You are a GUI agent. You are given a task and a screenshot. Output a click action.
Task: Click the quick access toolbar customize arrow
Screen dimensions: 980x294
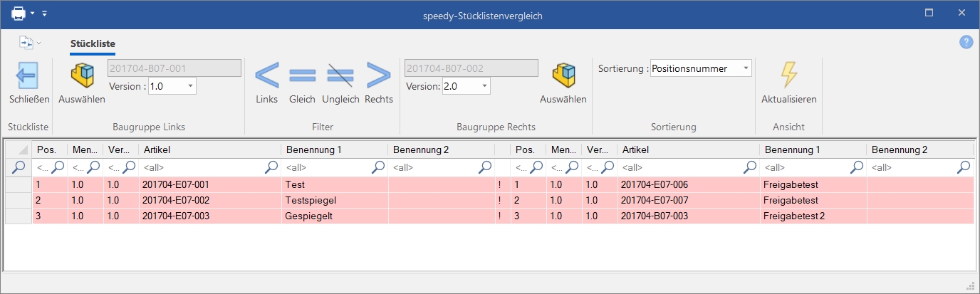point(44,14)
